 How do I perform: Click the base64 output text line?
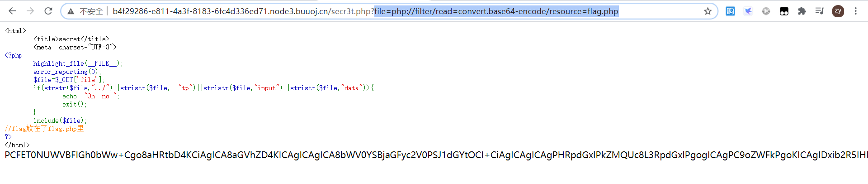click(x=436, y=155)
